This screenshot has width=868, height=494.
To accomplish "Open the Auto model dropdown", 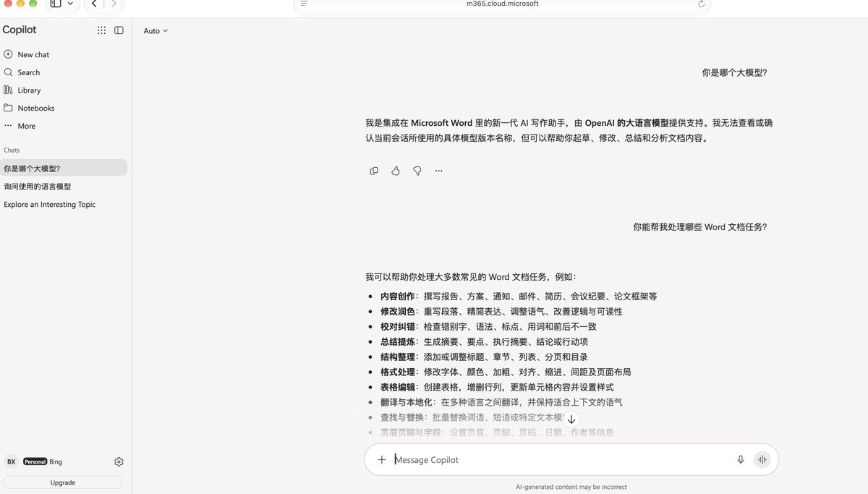I will point(156,30).
